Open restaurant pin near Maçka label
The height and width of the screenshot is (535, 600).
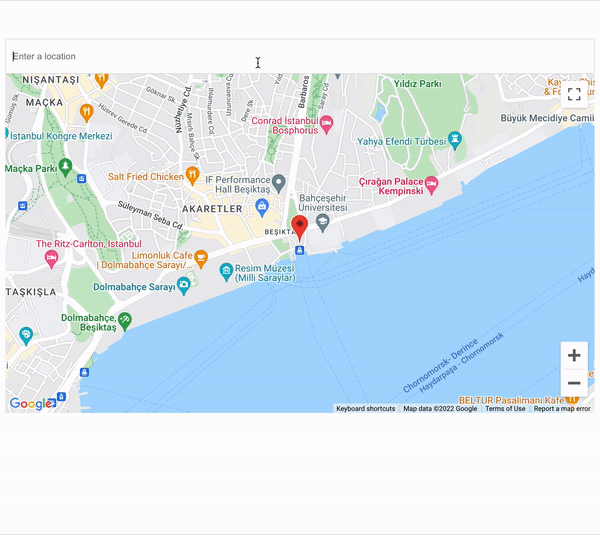coord(87,113)
